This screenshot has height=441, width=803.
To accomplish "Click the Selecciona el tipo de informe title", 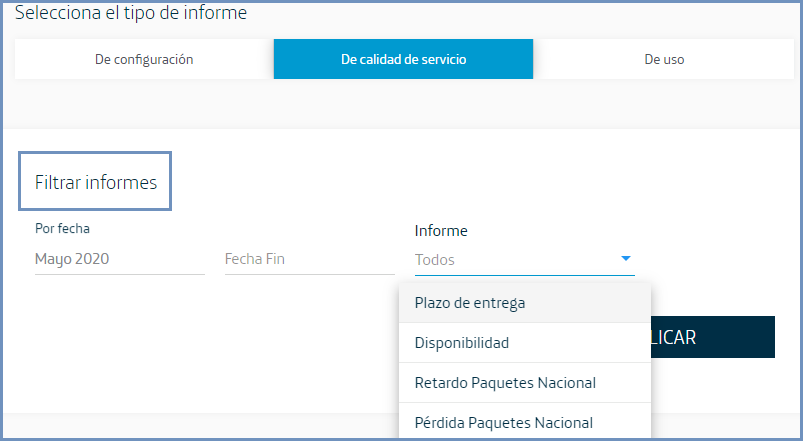I will coord(130,13).
